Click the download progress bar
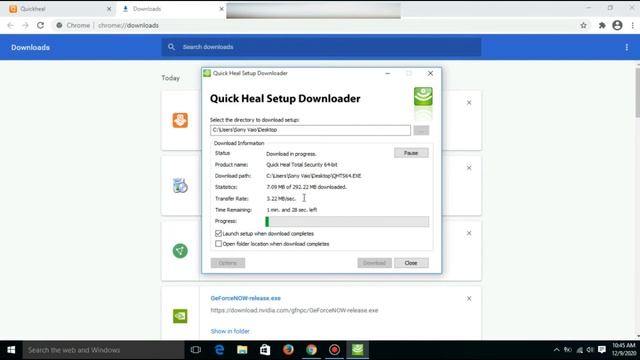640x360 pixels. coord(347,222)
